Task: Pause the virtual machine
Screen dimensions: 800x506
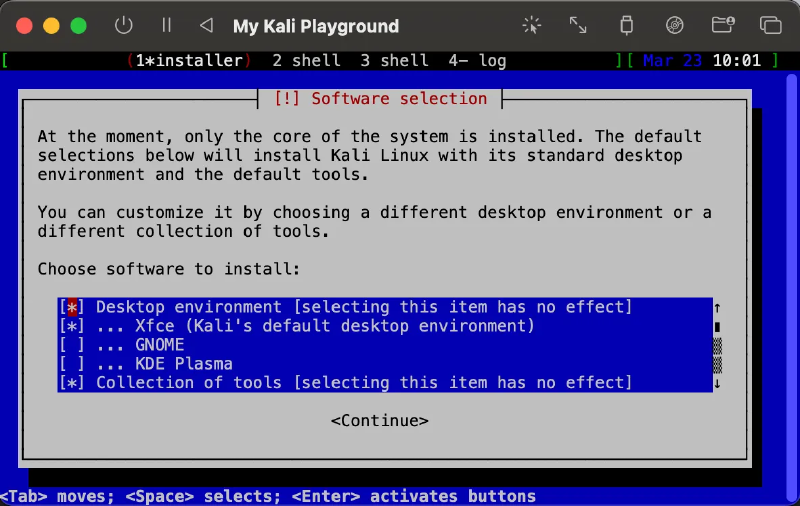Action: (166, 26)
